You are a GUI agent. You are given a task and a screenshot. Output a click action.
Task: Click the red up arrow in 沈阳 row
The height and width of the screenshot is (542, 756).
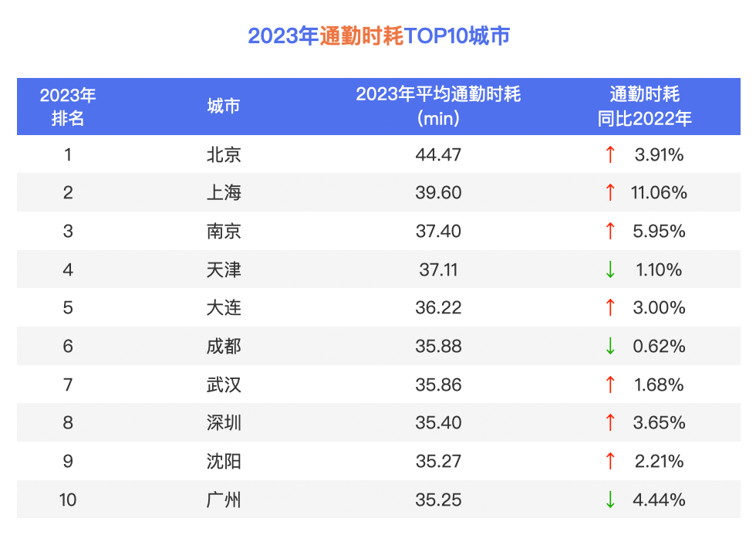click(x=610, y=461)
